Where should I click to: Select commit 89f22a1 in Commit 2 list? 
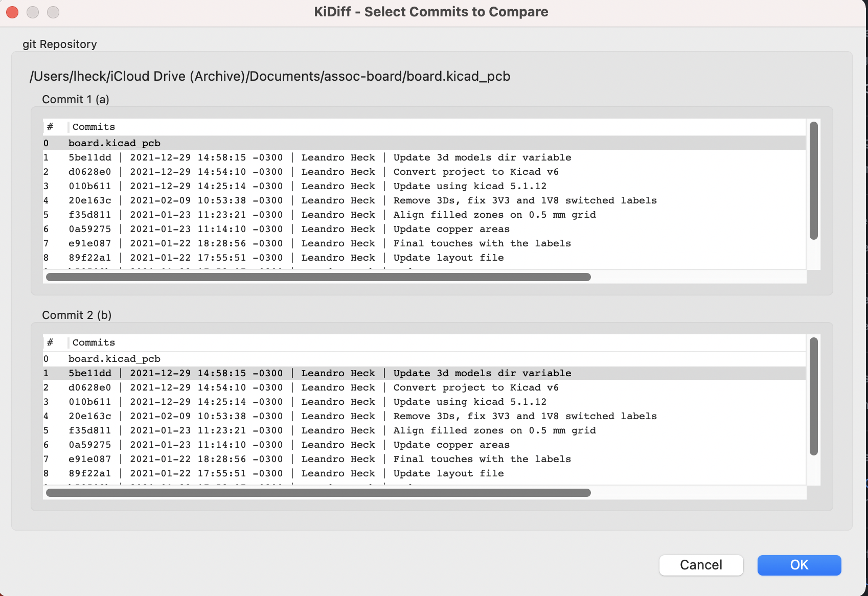[424, 473]
